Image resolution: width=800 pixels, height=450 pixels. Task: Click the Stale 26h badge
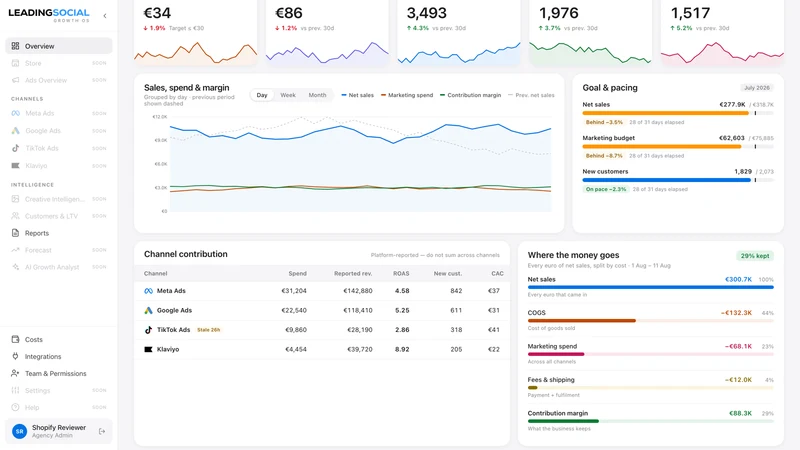point(209,330)
